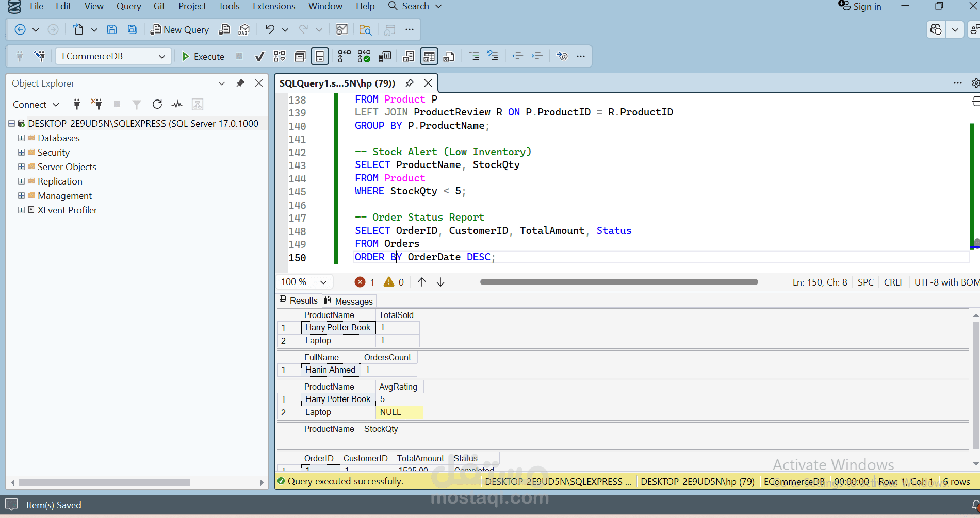Collapse the DESKTOP-2E9UD5N\SQLEXPRESS server node
The image size is (980, 518).
[x=11, y=123]
